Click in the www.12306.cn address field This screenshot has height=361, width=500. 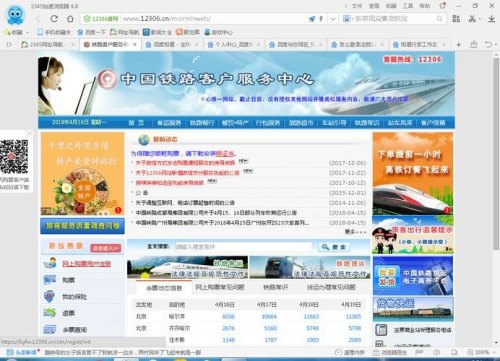pos(213,19)
